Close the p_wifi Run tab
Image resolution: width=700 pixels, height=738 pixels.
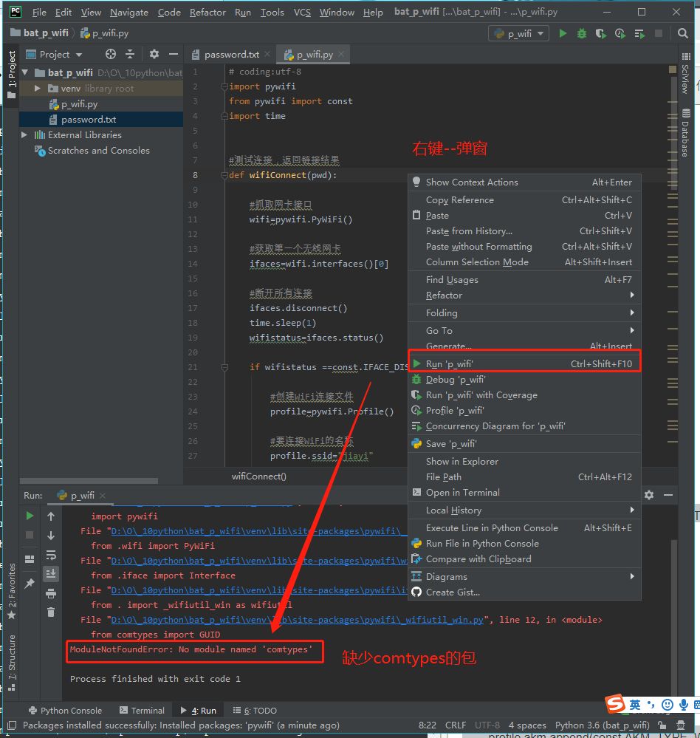coord(103,495)
